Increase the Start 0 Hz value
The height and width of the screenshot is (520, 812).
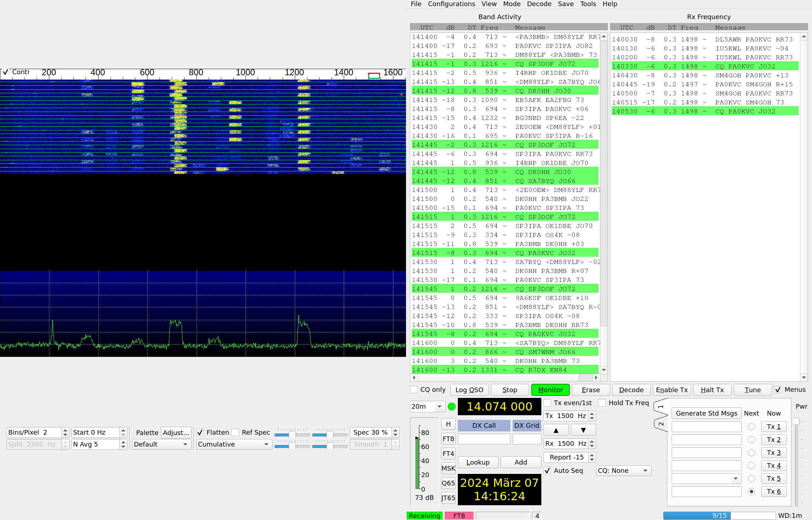pyautogui.click(x=123, y=430)
